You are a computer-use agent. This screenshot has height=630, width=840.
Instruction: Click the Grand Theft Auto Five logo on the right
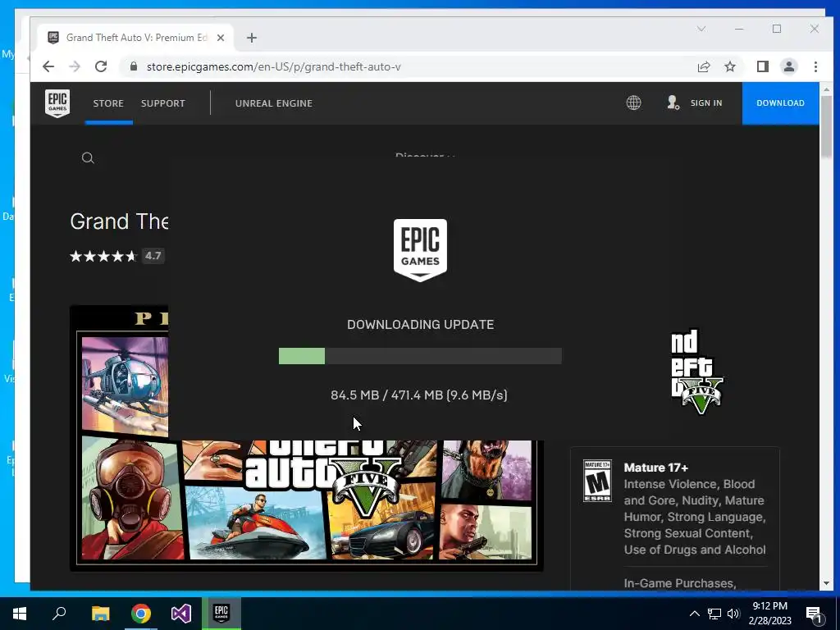696,372
